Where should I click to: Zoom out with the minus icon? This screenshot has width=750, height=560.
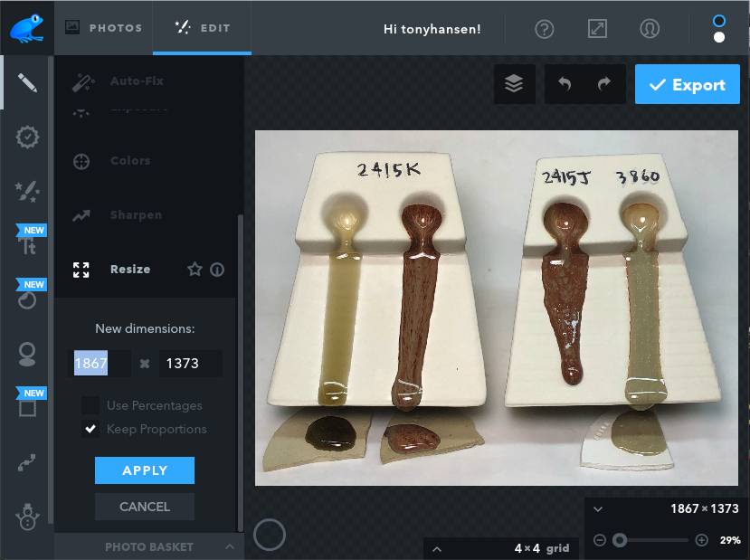(599, 540)
